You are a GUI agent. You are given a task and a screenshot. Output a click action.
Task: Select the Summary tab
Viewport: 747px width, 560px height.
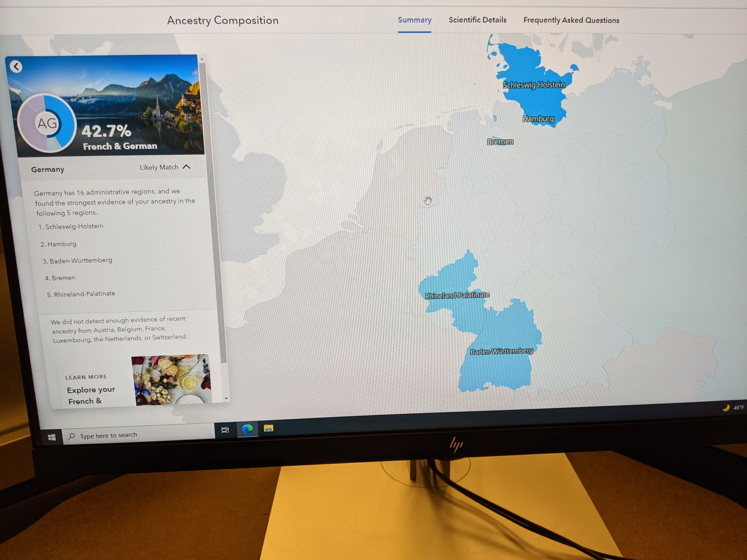coord(414,20)
